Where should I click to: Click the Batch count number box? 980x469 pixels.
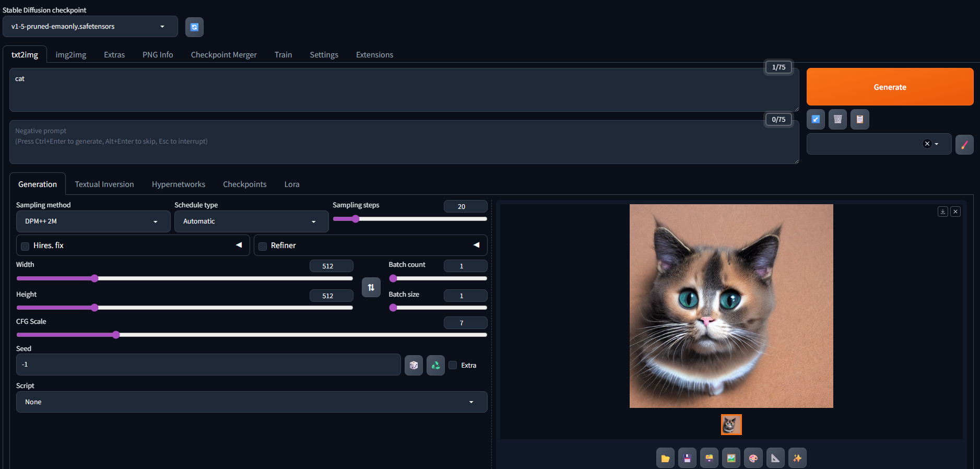point(465,266)
